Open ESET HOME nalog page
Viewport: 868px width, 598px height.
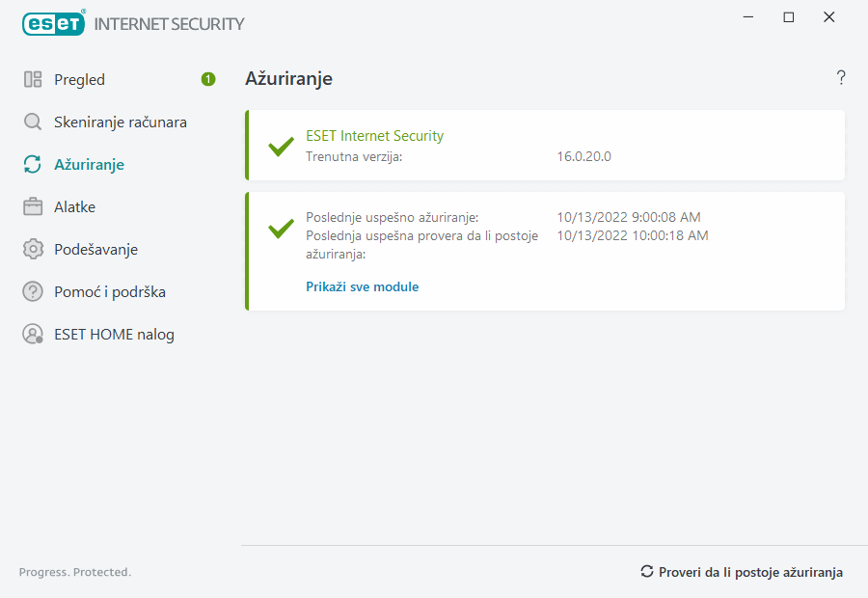tap(114, 335)
